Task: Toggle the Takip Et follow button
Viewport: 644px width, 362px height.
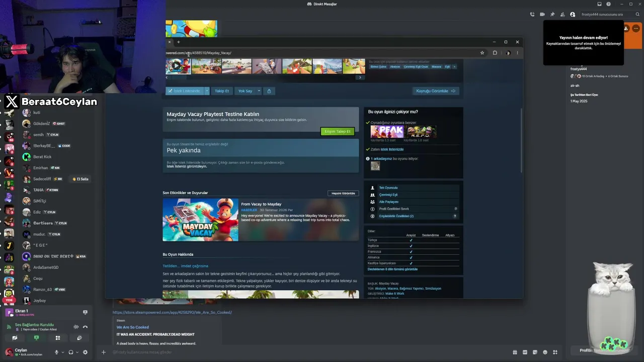Action: [x=222, y=91]
